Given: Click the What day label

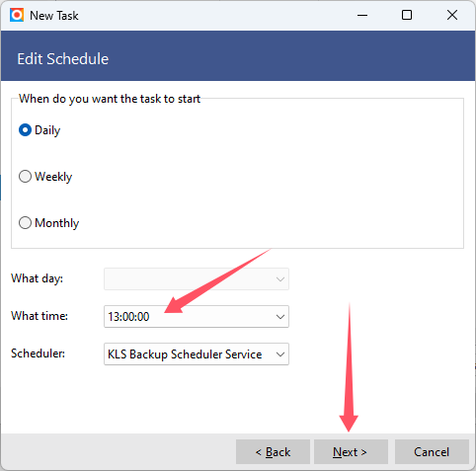Looking at the screenshot, I should 37,278.
